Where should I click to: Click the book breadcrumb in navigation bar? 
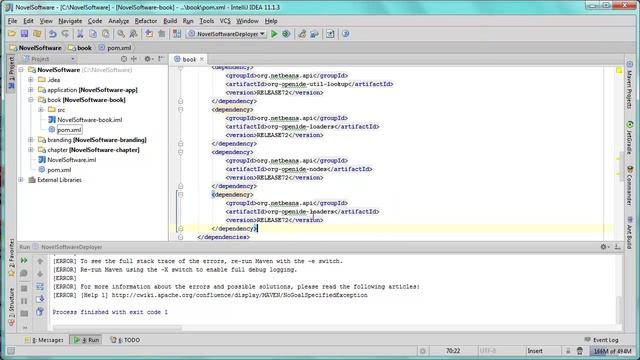point(80,48)
